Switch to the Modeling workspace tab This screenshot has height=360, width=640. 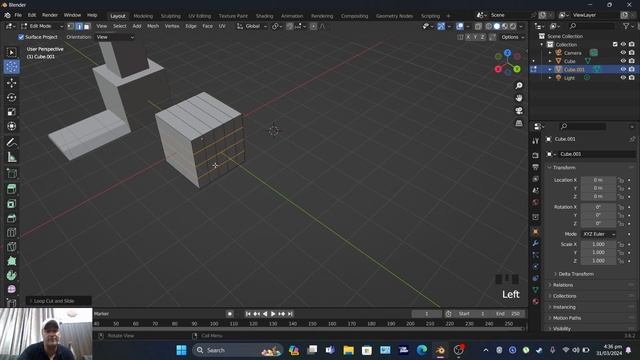point(143,16)
